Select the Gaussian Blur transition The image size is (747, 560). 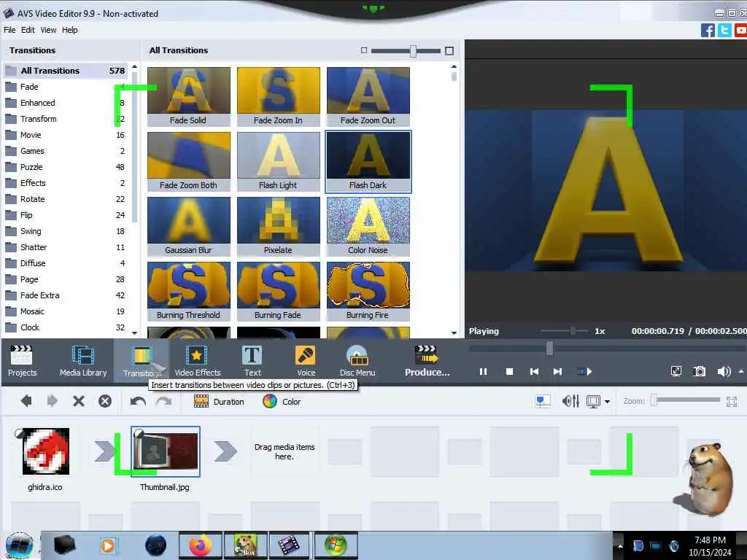pos(189,226)
